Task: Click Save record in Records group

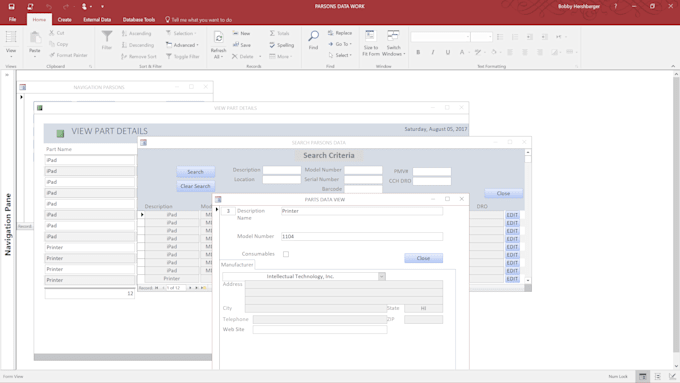Action: pyautogui.click(x=242, y=45)
